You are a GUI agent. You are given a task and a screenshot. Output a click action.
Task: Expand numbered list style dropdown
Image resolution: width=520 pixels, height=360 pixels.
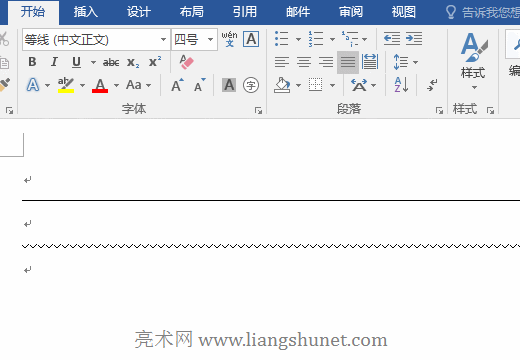pos(332,39)
